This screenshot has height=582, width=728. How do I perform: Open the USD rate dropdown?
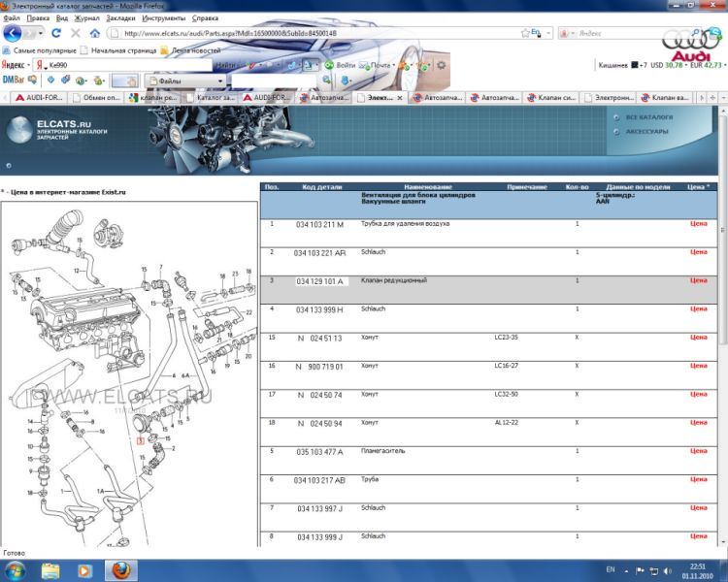tap(685, 65)
